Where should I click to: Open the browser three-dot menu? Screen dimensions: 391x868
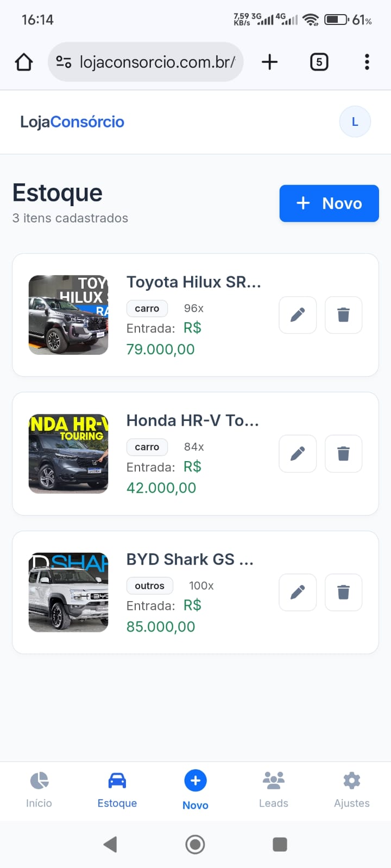point(367,62)
